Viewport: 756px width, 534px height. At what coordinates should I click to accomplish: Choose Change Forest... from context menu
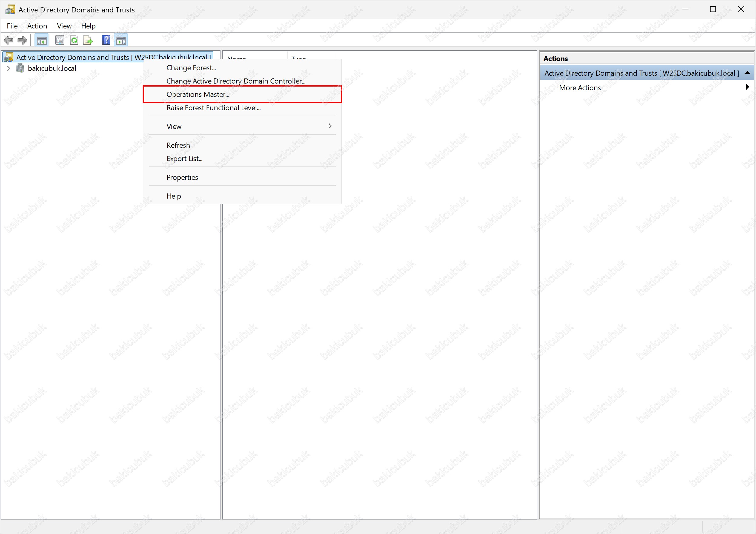[242, 68]
